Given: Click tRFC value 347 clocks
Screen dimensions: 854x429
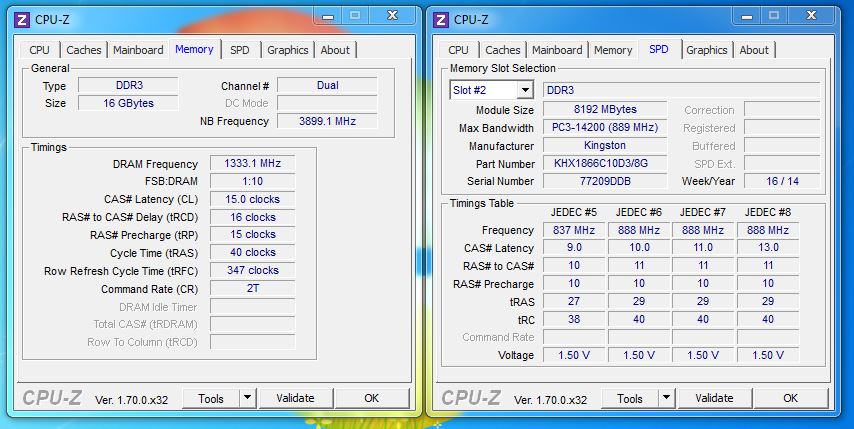Looking at the screenshot, I should pos(252,271).
